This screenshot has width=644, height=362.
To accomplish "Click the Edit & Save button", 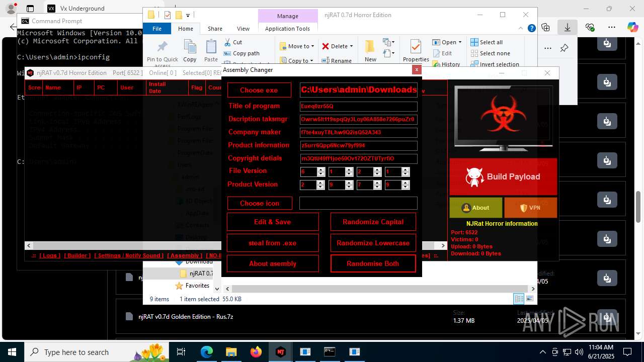I will [272, 222].
